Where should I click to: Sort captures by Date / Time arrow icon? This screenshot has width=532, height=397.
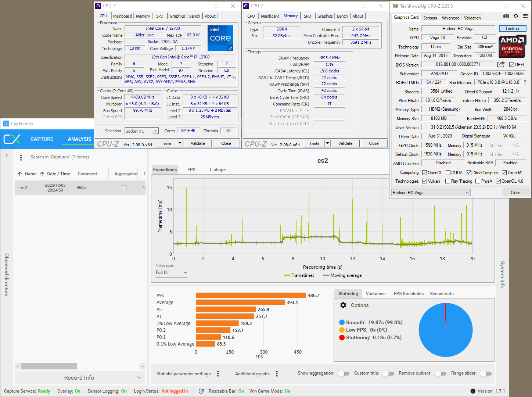coord(42,174)
